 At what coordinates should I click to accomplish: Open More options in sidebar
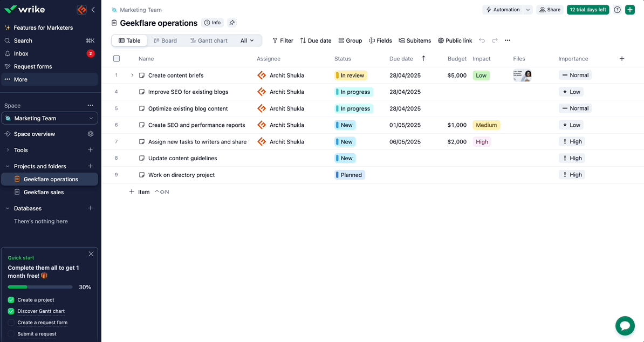pyautogui.click(x=49, y=79)
